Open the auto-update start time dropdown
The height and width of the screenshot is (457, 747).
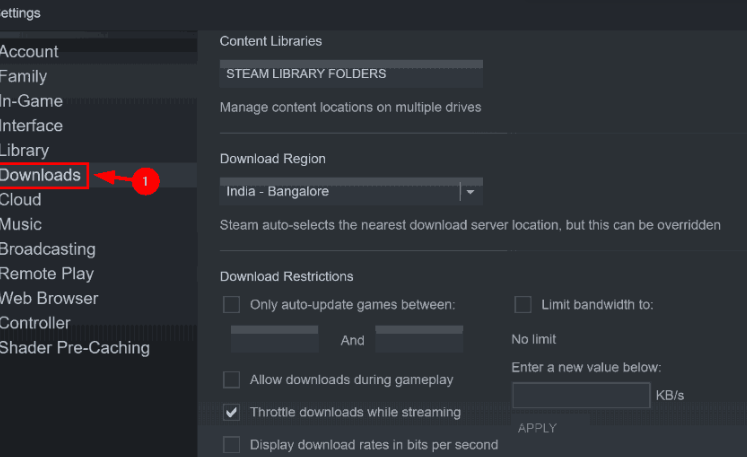pos(275,339)
